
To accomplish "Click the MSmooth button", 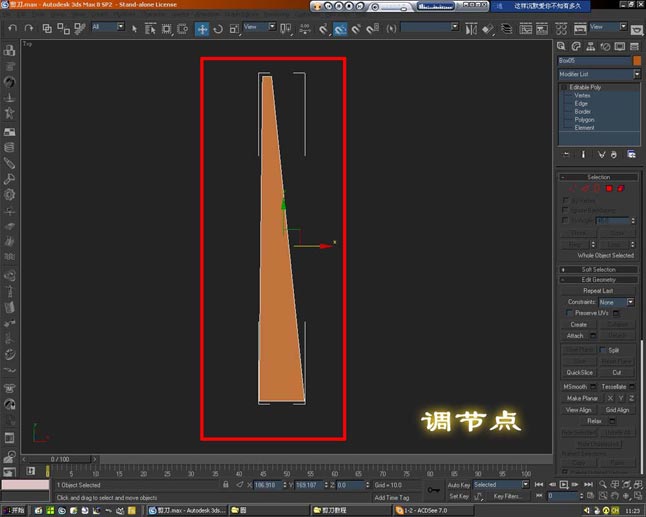I will point(575,386).
